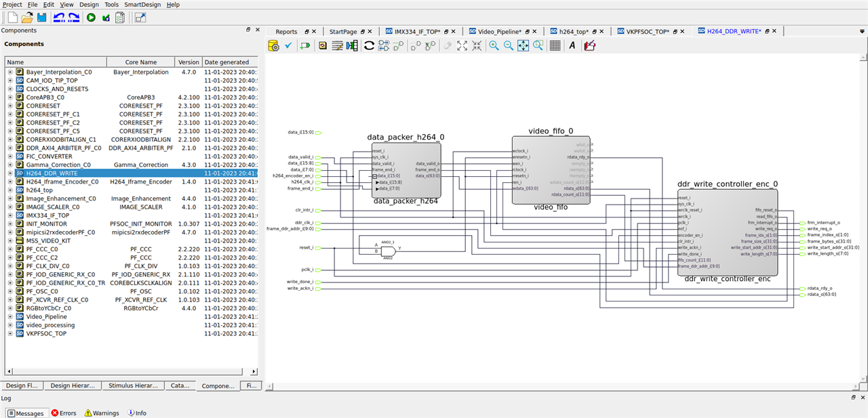Expand the CAM_IOD_TIP_TOP tree node

pos(10,80)
